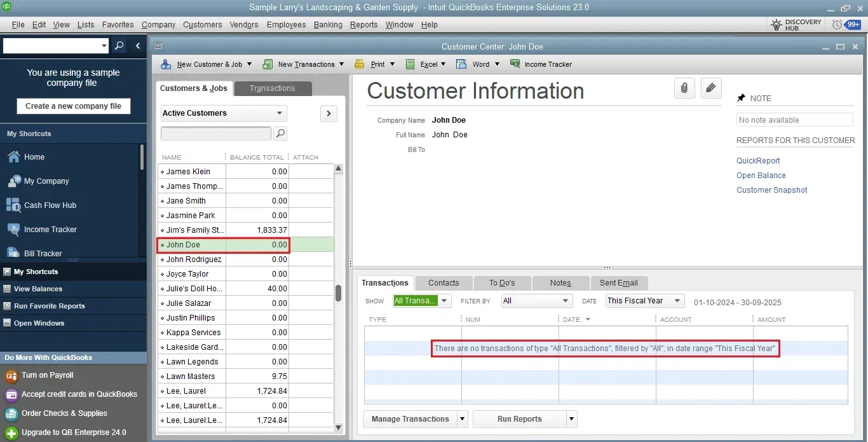This screenshot has height=442, width=868.
Task: Click the New Transactions toolbar icon
Action: 268,64
